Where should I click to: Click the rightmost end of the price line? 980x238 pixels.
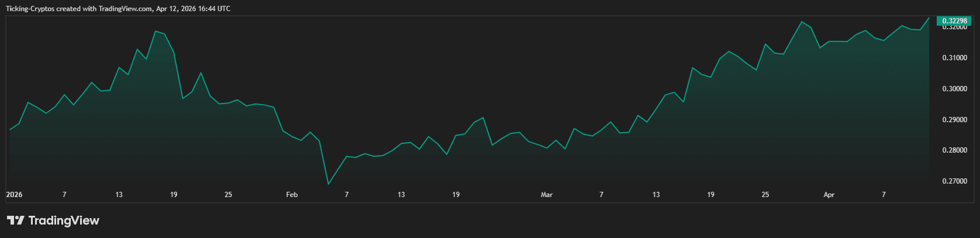point(929,18)
